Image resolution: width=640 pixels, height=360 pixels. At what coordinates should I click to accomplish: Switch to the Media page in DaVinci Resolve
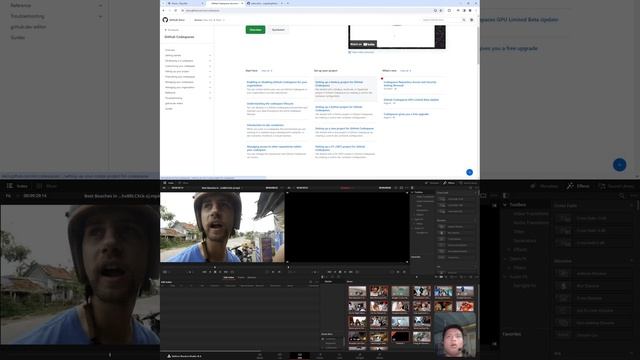(x=260, y=356)
